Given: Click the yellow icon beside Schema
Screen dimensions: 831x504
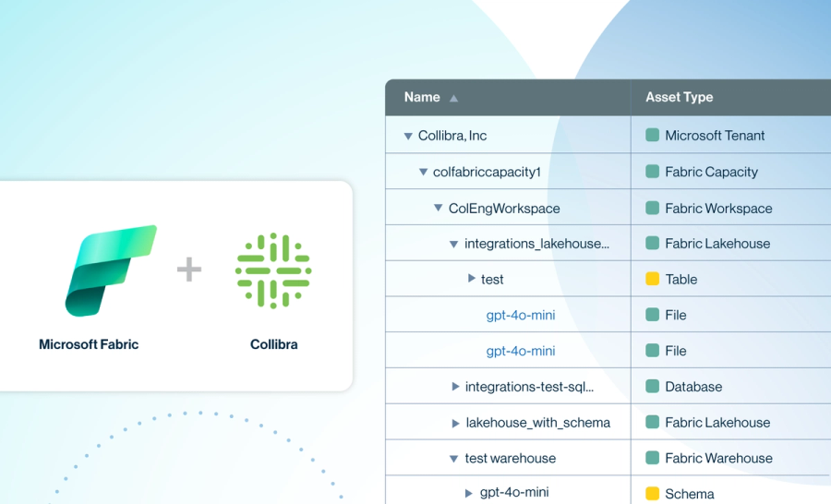Looking at the screenshot, I should point(653,494).
